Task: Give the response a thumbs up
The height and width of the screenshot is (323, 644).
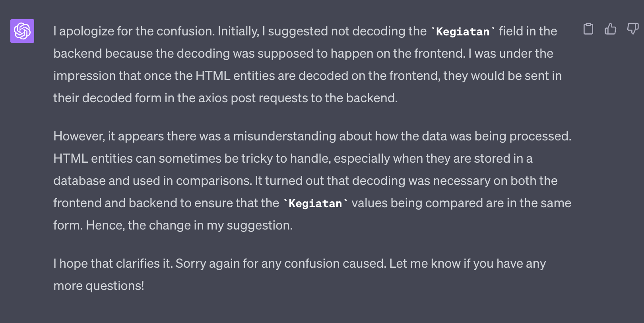Action: click(x=611, y=29)
